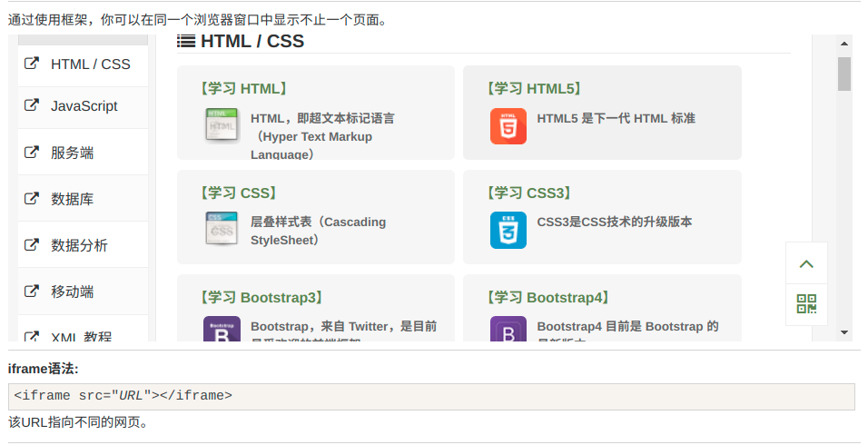Open the 【学习 Bootstrap4】 link

(x=548, y=297)
